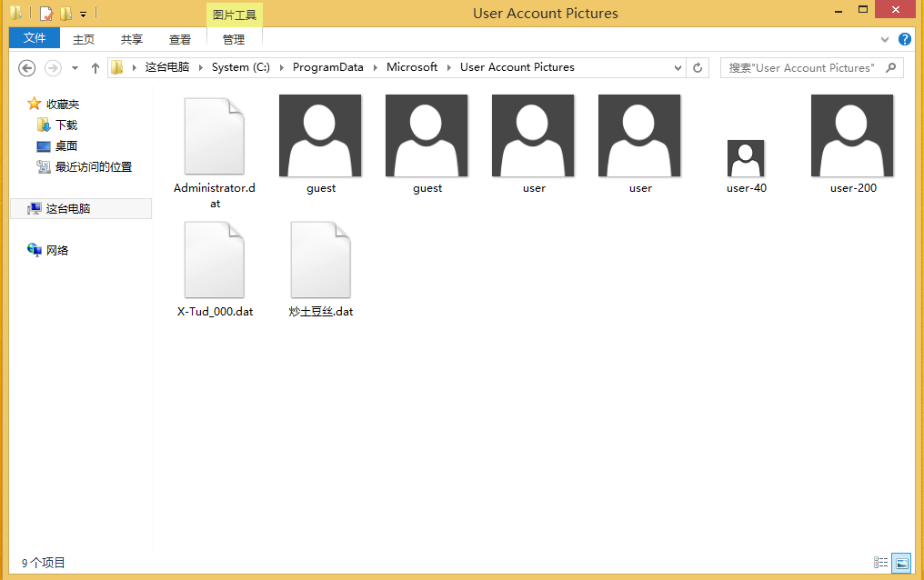Go up one folder level
Image resolution: width=924 pixels, height=580 pixels.
click(x=95, y=68)
